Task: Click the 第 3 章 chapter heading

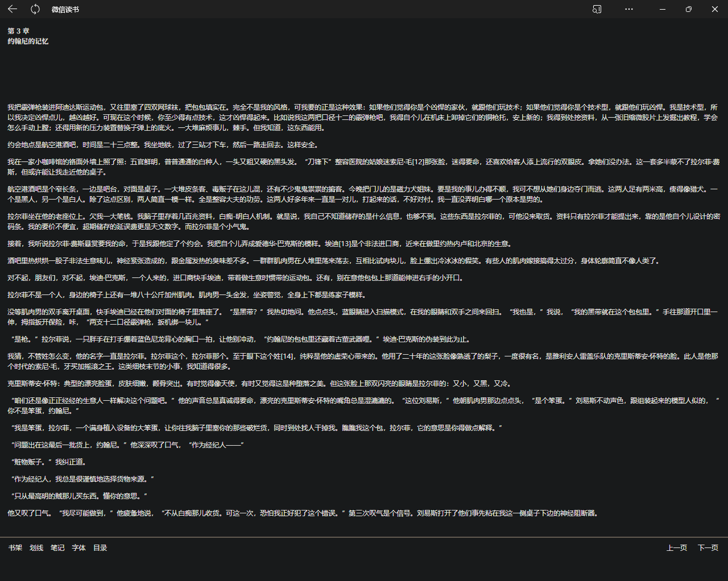Action: pyautogui.click(x=18, y=31)
